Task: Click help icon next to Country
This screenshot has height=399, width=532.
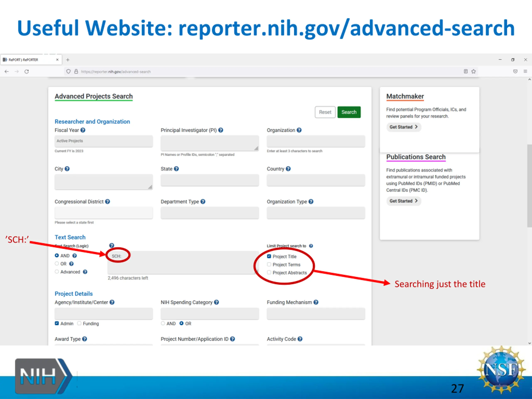Action: pos(288,169)
